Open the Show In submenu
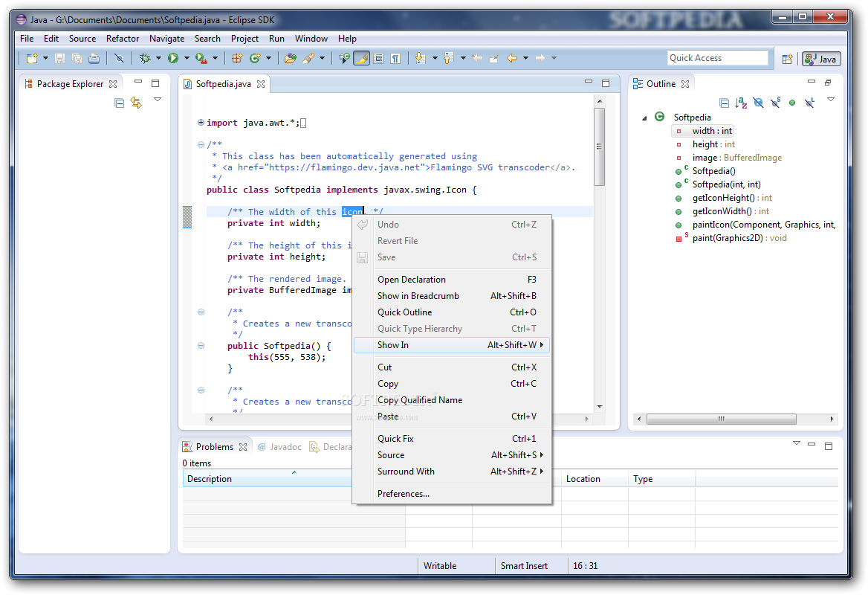 [453, 345]
